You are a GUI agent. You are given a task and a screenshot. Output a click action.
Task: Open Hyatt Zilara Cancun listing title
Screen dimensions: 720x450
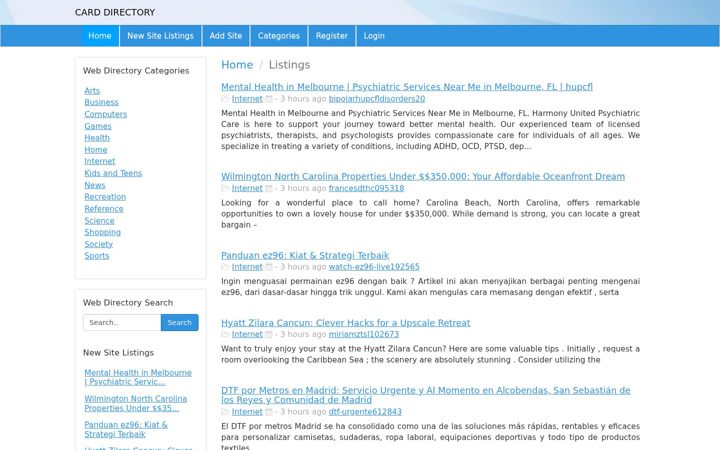click(346, 323)
